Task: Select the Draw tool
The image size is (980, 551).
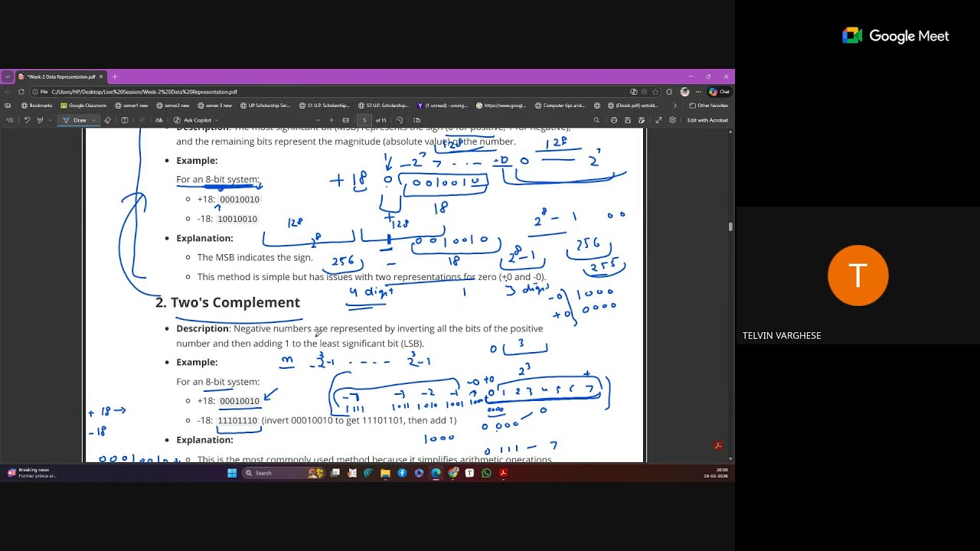Action: [x=73, y=120]
